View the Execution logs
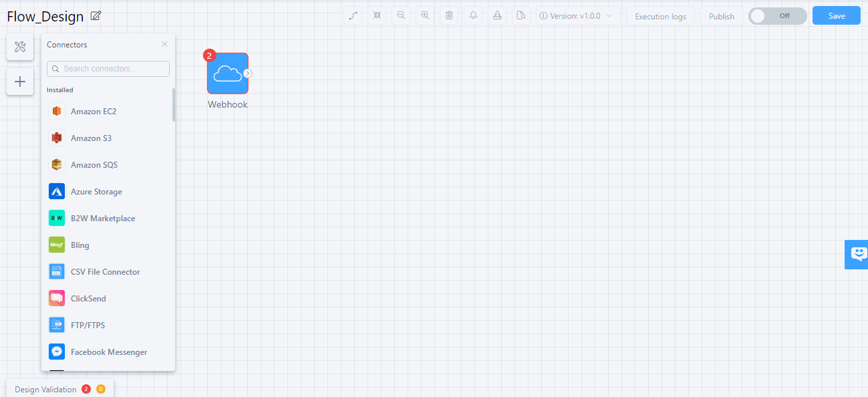This screenshot has width=868, height=397. 660,15
